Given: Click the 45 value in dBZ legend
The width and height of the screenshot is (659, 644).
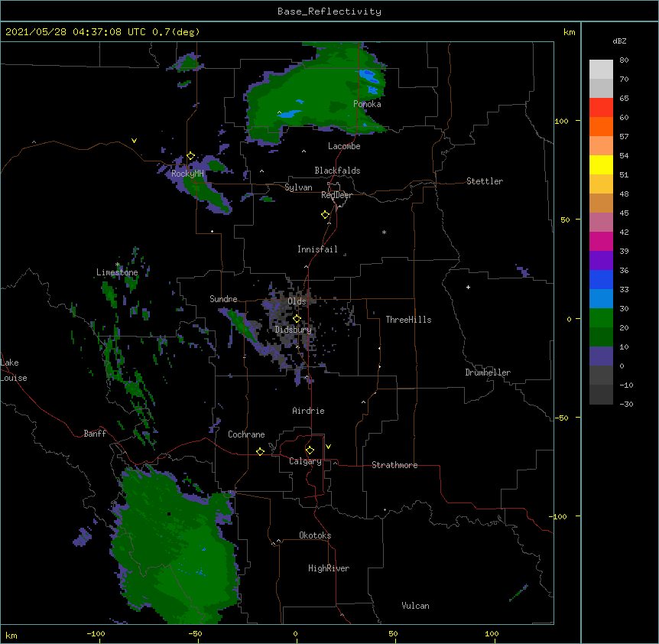Looking at the screenshot, I should pyautogui.click(x=624, y=213).
